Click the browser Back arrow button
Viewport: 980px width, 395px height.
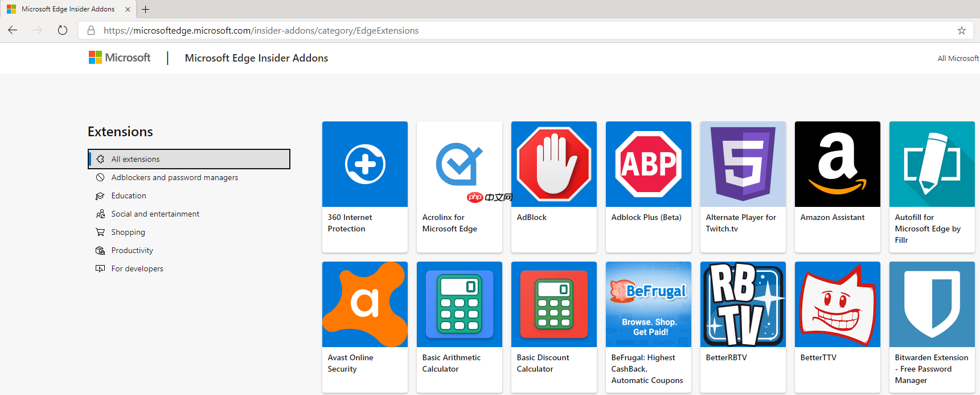pos(13,30)
